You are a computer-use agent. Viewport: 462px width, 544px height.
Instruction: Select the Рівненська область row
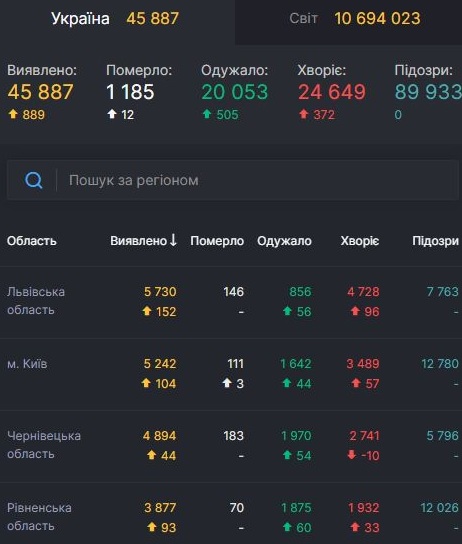[231, 513]
